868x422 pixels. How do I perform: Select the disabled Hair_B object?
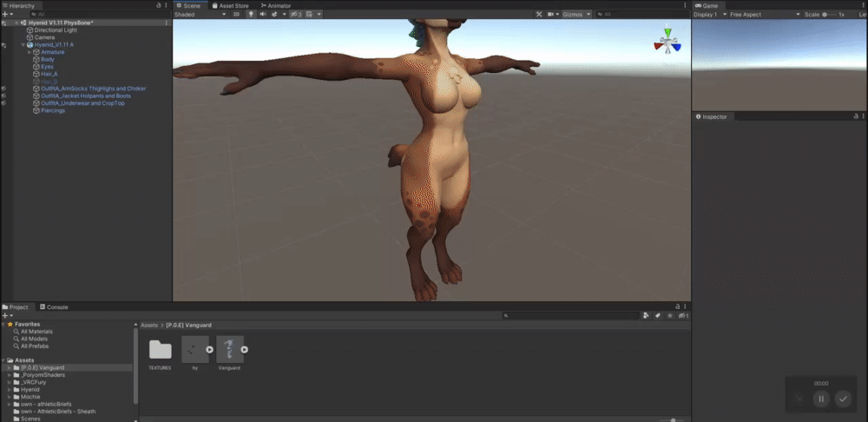click(49, 82)
